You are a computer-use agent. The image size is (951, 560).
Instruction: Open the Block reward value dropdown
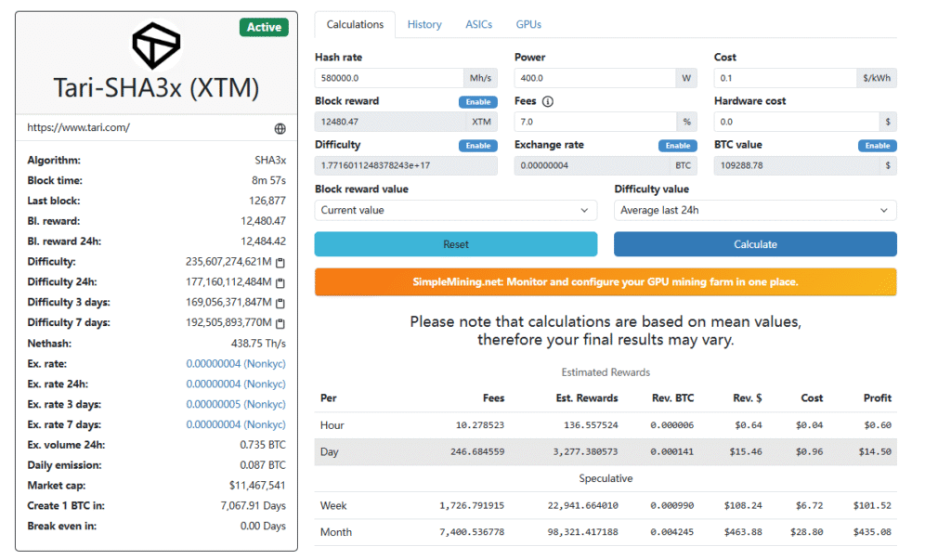click(455, 211)
